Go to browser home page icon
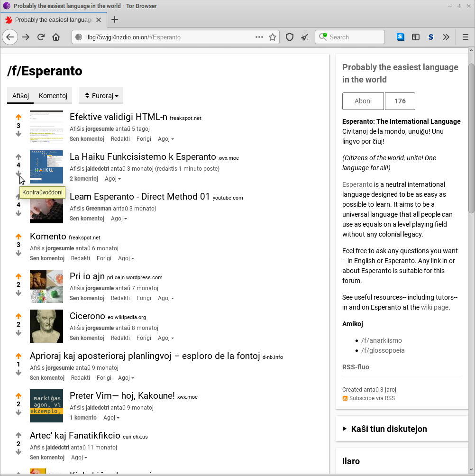Viewport: 475px width, 476px height. click(x=56, y=37)
